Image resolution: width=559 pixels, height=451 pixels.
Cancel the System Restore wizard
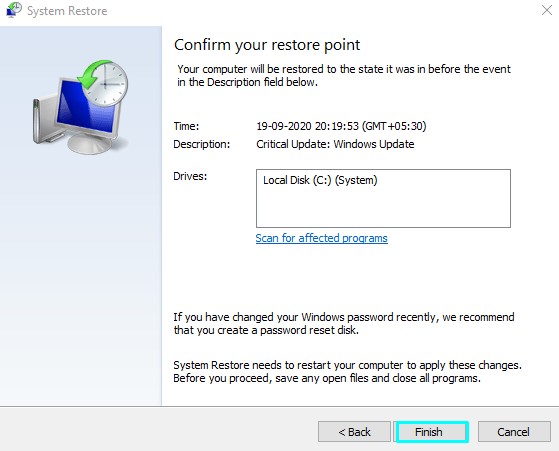(x=514, y=432)
